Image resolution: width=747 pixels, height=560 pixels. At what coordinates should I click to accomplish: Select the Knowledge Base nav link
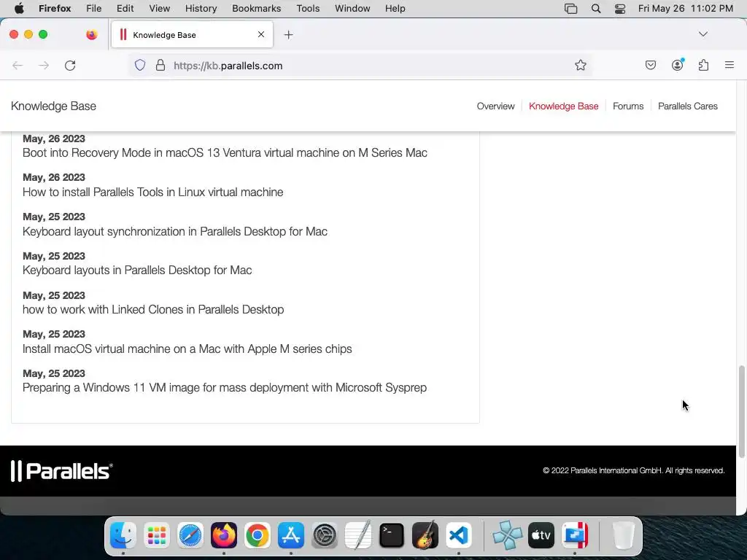tap(564, 106)
